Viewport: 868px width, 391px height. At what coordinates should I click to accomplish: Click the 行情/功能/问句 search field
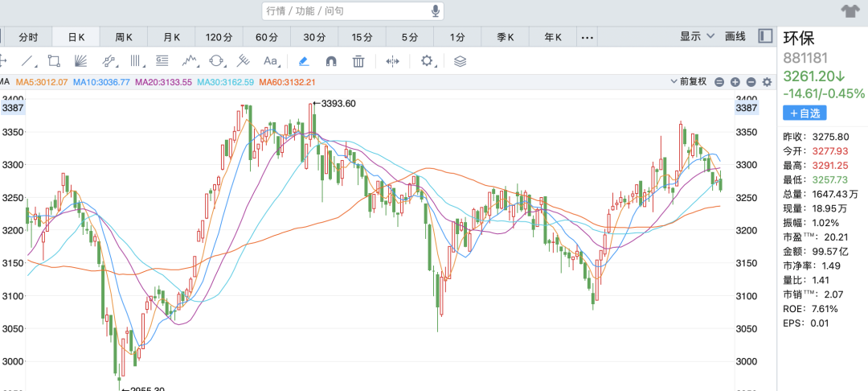[x=346, y=10]
